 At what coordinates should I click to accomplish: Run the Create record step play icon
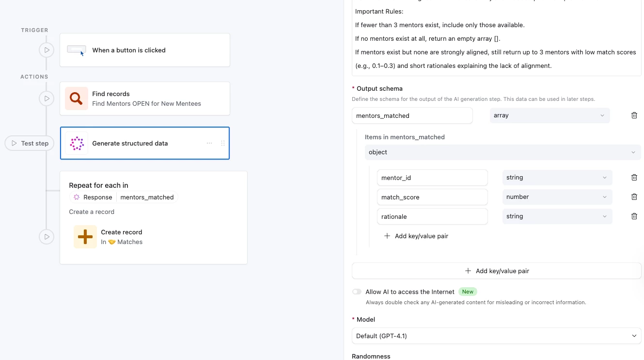(x=47, y=237)
